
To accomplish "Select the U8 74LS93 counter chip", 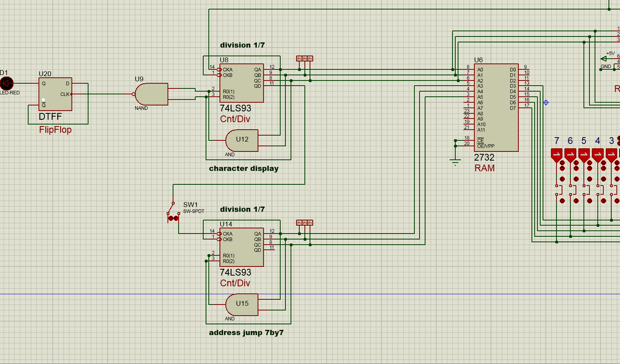I will (242, 83).
